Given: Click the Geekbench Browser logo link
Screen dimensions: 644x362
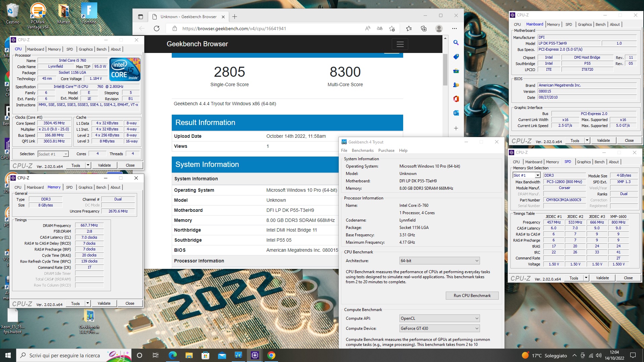Looking at the screenshot, I should [197, 44].
